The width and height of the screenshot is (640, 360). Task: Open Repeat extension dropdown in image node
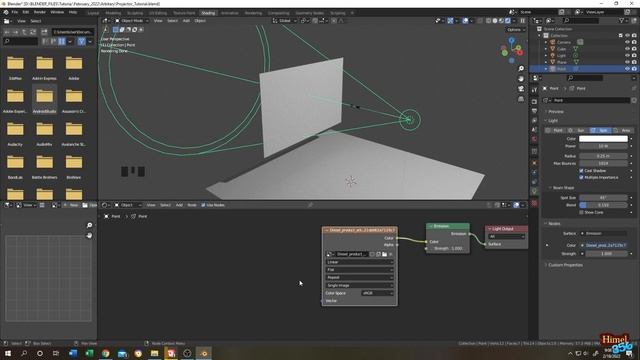click(x=359, y=278)
